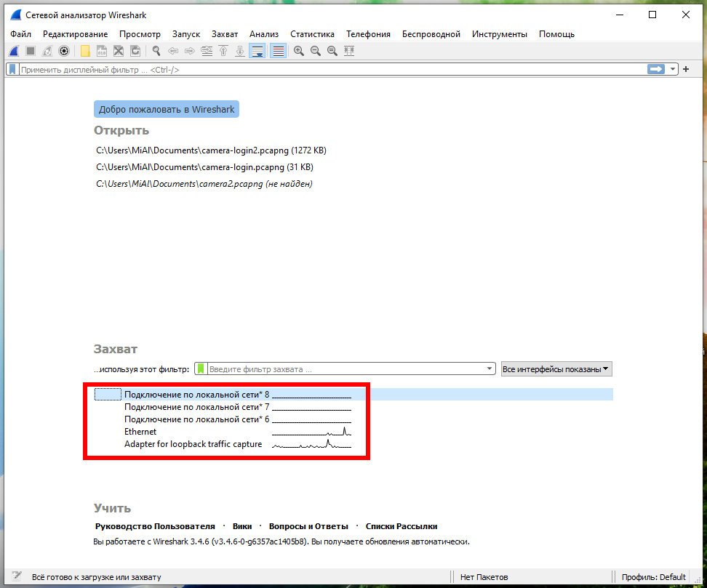The width and height of the screenshot is (707, 588).
Task: Click missing file camera2.pcapng entry
Action: [x=204, y=184]
